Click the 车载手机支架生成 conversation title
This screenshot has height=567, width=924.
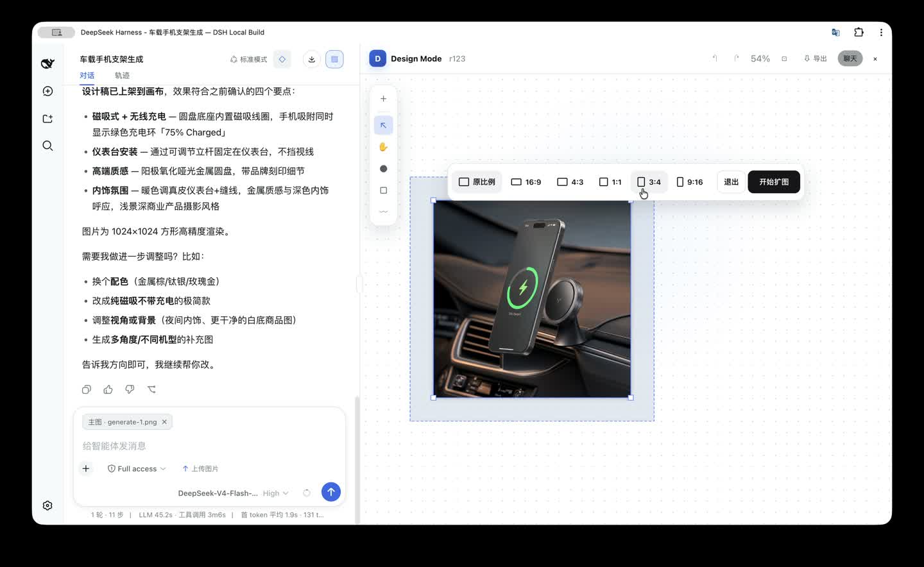(x=112, y=59)
